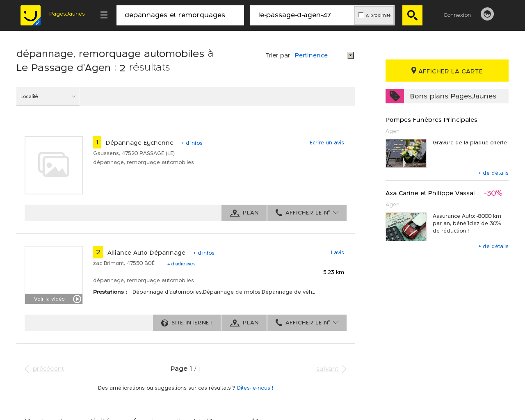Expand Afficher le N° for Dépannage Eychenne

pos(307,213)
